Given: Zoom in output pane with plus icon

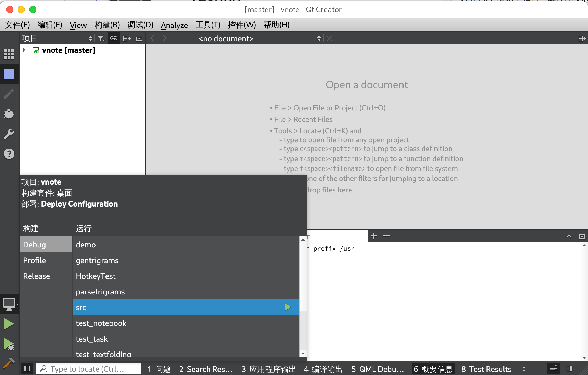Looking at the screenshot, I should 374,236.
